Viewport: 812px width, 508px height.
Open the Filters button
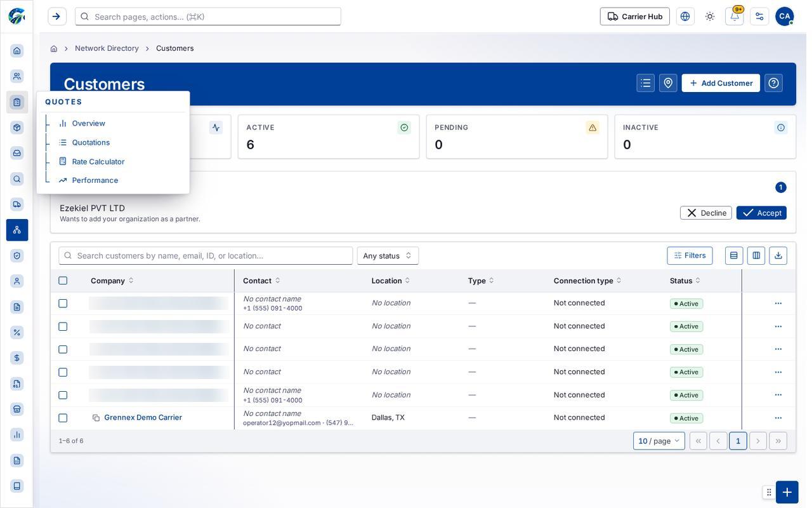tap(690, 256)
